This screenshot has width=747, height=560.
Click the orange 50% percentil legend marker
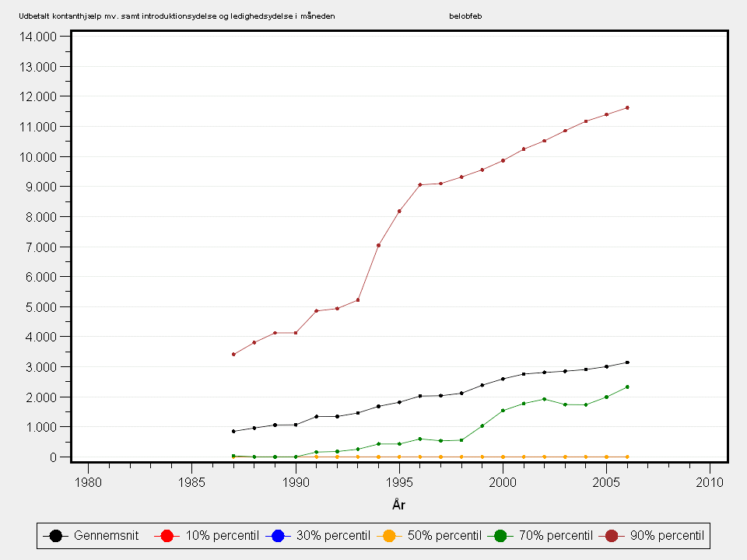point(389,535)
